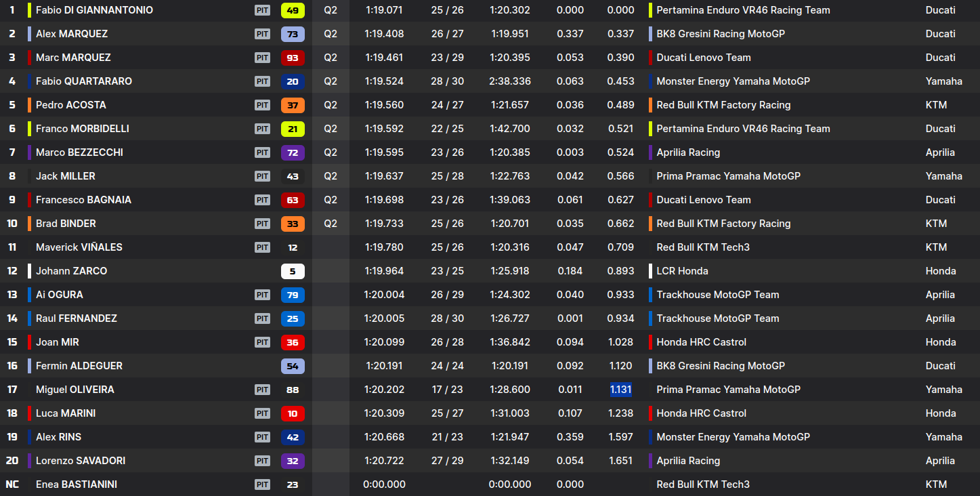Open Maverick Viñales rider entry
This screenshot has height=496, width=980.
pos(79,247)
